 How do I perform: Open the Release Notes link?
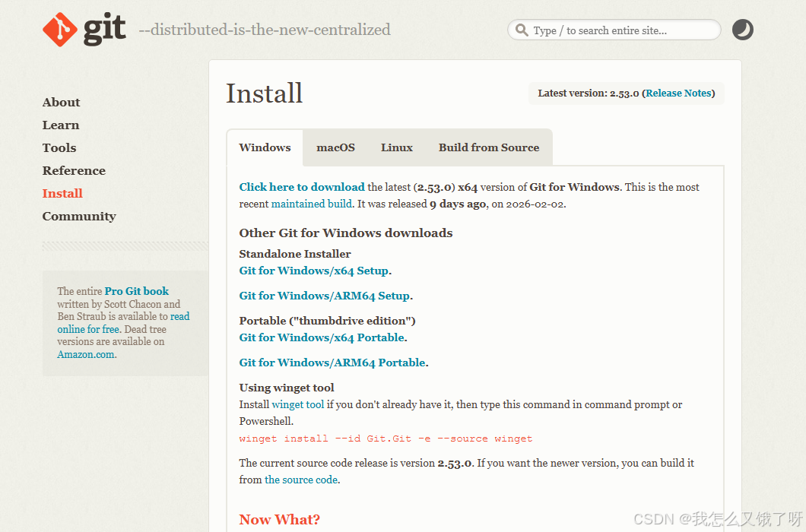tap(678, 93)
